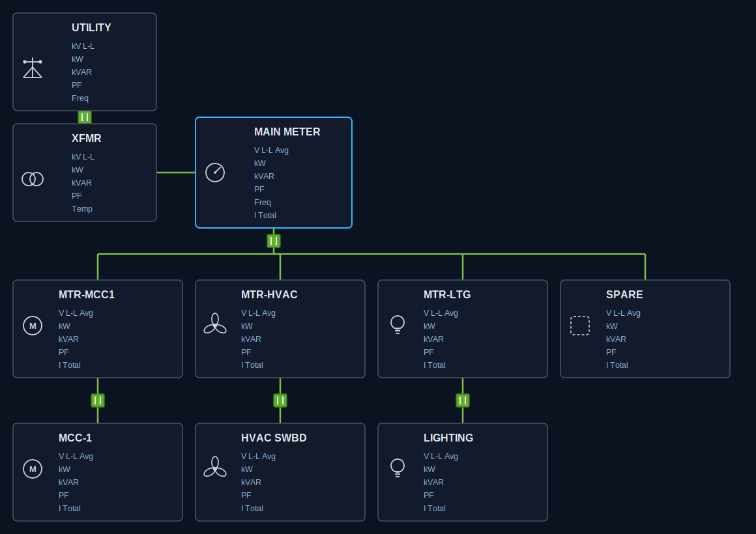Click the kVAR field in SPARE card
Screen dimensions: 756x534
pos(616,339)
